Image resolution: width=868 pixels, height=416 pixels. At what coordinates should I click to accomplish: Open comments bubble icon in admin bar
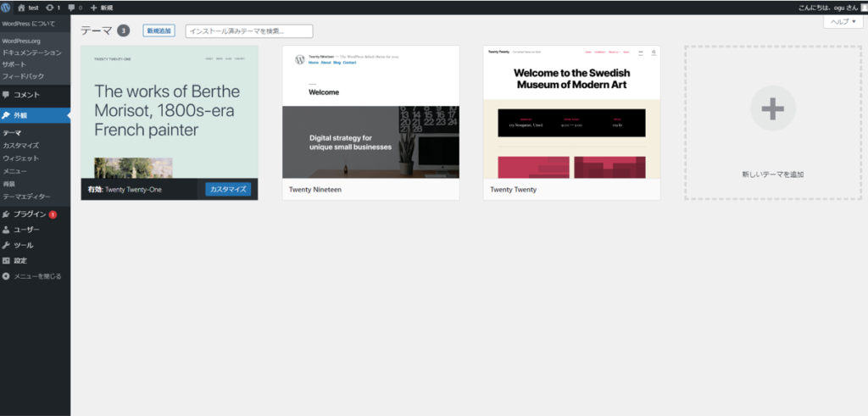pyautogui.click(x=71, y=8)
